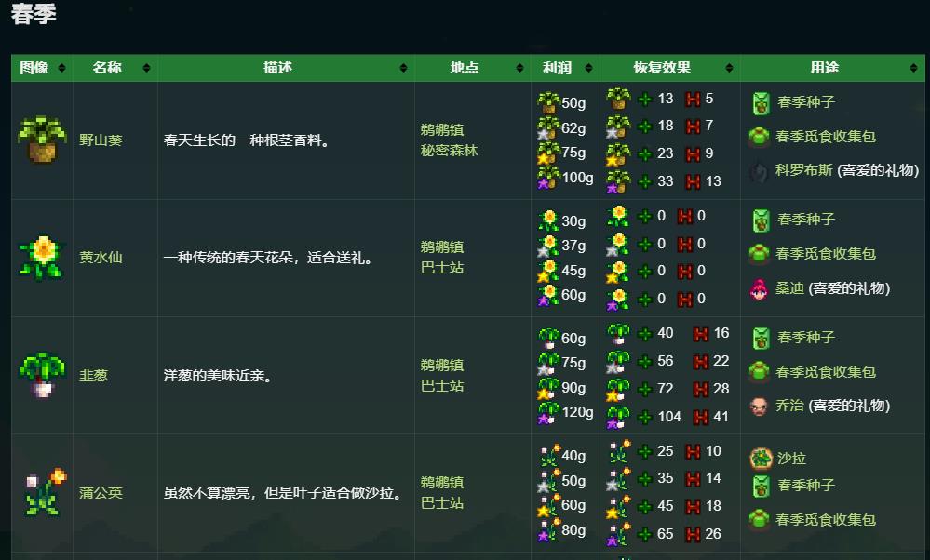The width and height of the screenshot is (930, 560).
Task: Open 巴士站 link in 蒲公英 row
Action: pos(442,503)
